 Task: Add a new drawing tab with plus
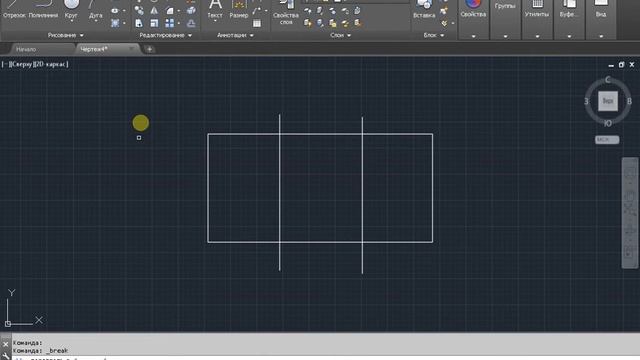(x=149, y=49)
